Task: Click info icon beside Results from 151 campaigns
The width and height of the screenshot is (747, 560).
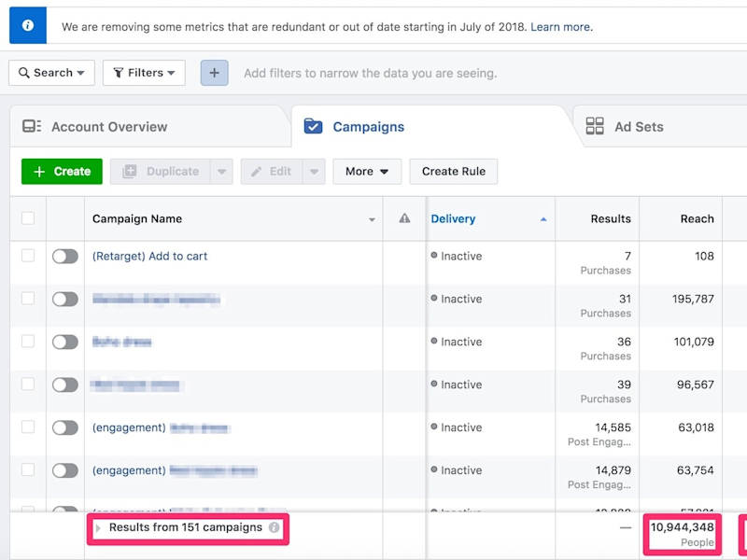Action: point(274,527)
